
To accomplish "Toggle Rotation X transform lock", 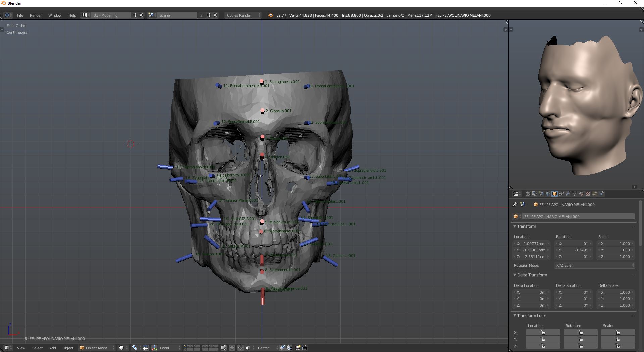I will 580,333.
